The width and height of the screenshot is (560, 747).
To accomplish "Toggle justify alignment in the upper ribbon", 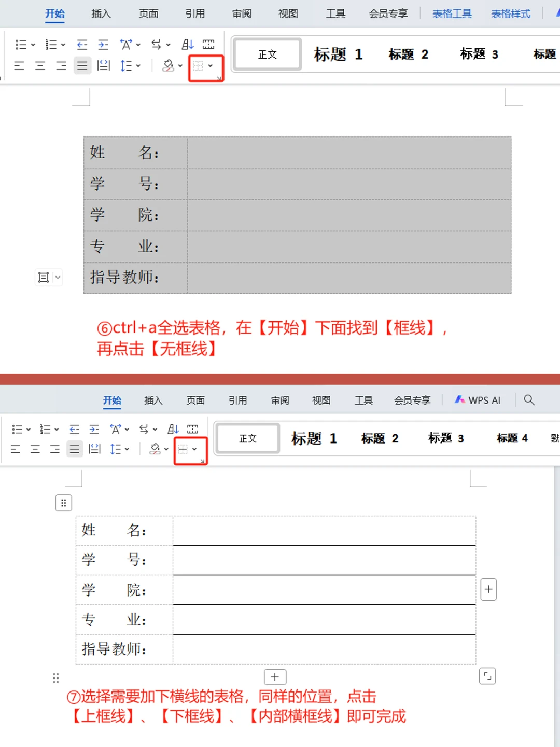I will [82, 66].
